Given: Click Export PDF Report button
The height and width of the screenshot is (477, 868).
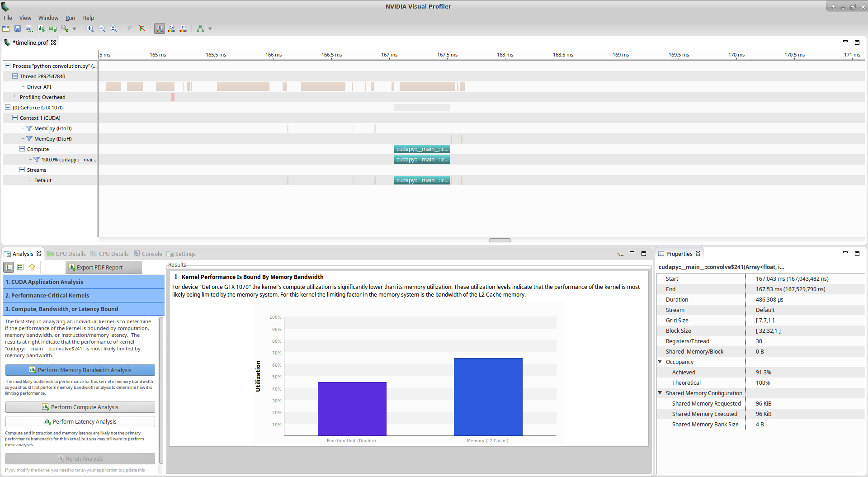Looking at the screenshot, I should click(x=104, y=267).
